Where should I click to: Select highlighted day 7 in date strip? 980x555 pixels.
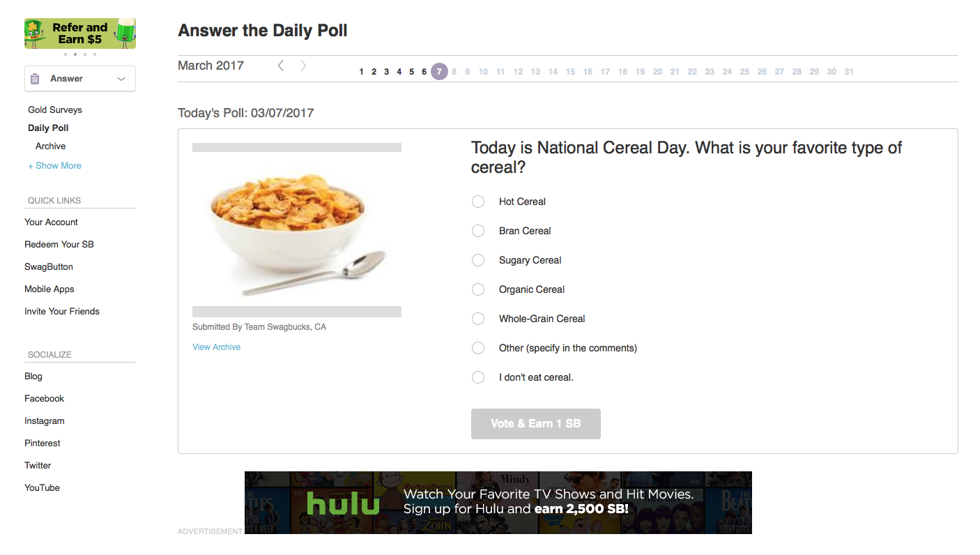[439, 72]
